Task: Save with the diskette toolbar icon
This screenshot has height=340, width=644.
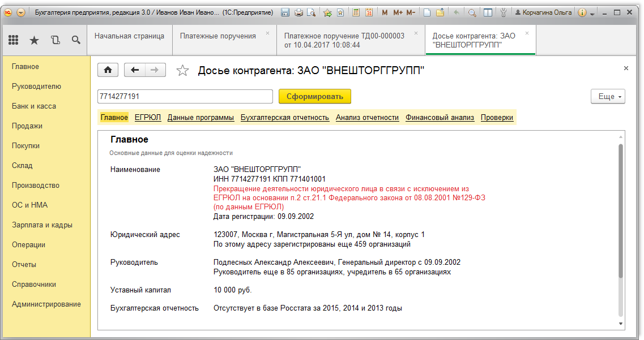Action: (285, 11)
